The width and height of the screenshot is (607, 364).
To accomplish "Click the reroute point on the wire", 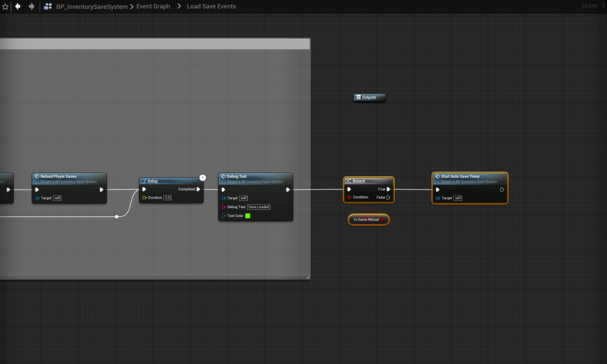I will click(x=116, y=216).
